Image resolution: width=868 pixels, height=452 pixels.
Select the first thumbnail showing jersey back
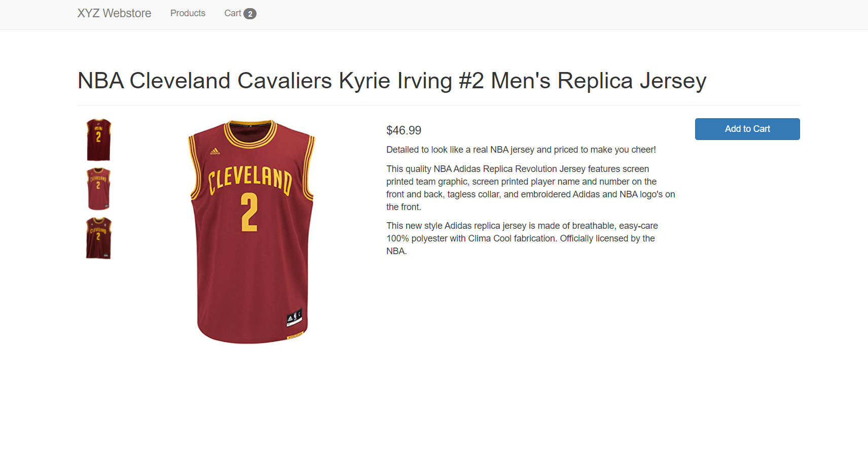98,140
